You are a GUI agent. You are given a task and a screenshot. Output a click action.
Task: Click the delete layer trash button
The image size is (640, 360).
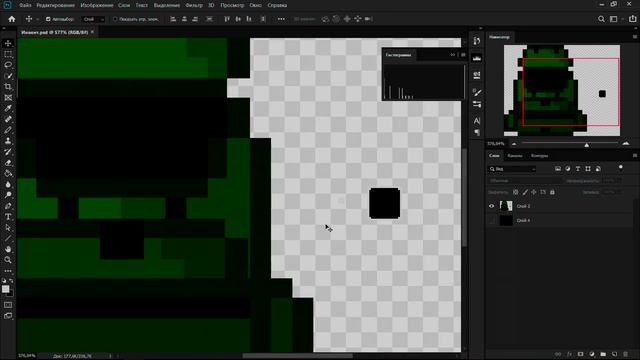coord(626,354)
